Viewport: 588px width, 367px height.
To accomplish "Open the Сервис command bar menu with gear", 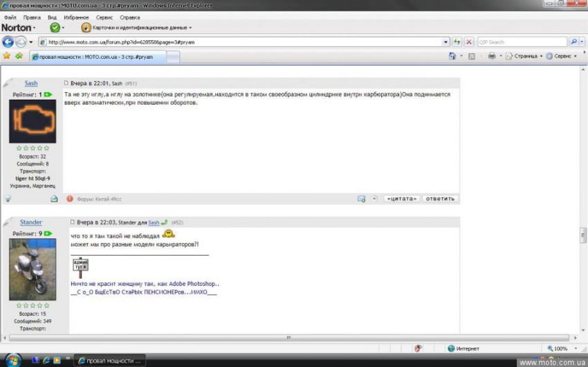I will coord(561,56).
